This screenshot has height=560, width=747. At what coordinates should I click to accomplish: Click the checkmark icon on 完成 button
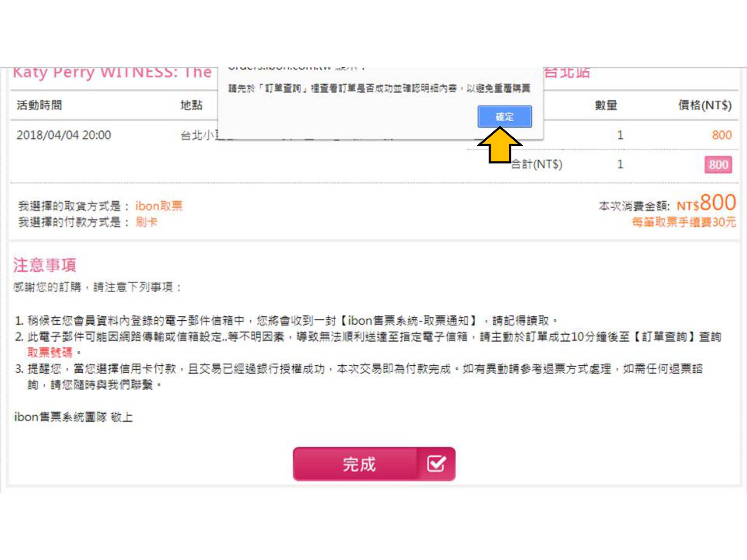point(436,464)
